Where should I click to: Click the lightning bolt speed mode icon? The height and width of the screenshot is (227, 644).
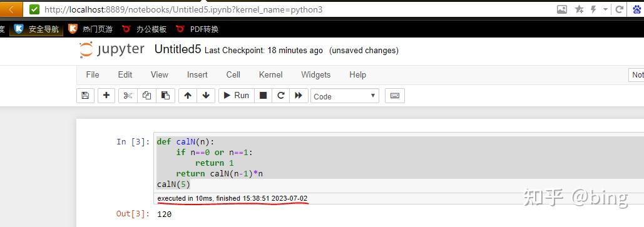coord(593,9)
